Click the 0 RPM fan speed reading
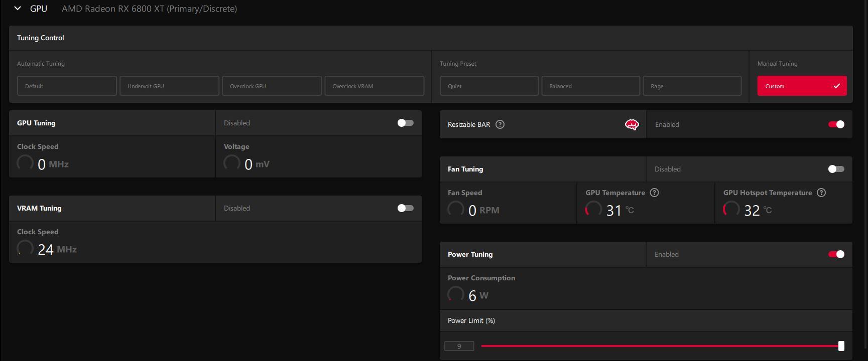This screenshot has height=361, width=868. tap(484, 210)
